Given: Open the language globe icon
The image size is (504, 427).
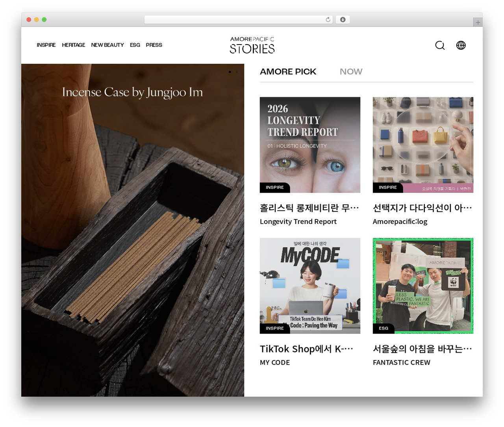Looking at the screenshot, I should (461, 45).
